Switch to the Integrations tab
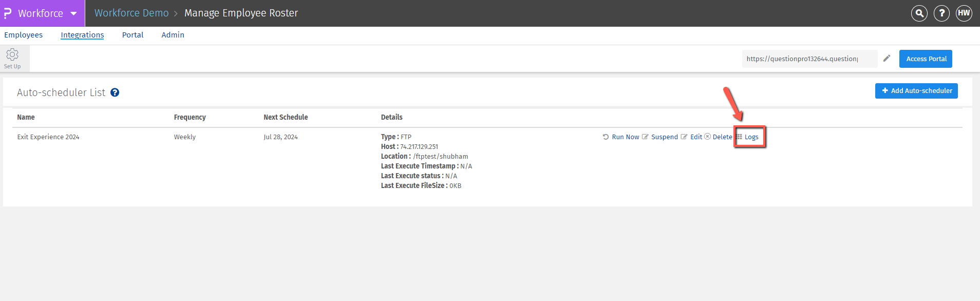This screenshot has height=301, width=980. (x=82, y=35)
